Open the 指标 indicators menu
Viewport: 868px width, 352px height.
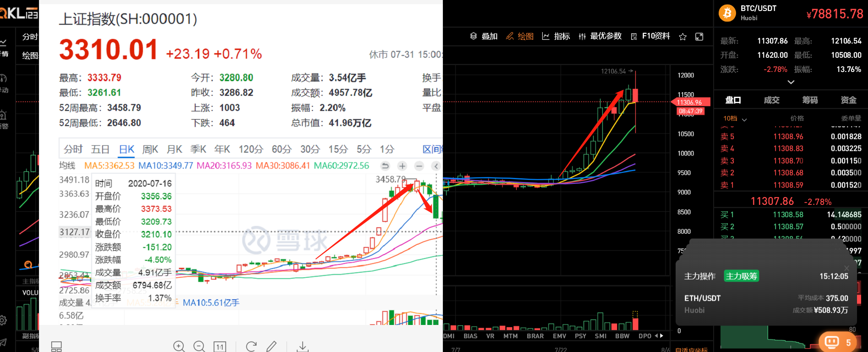[x=556, y=36]
